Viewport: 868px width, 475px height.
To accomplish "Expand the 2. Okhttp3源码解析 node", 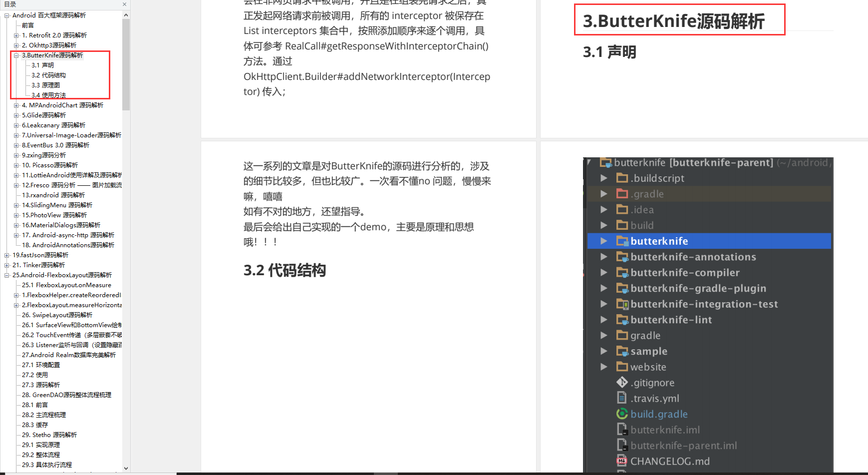I will point(16,45).
